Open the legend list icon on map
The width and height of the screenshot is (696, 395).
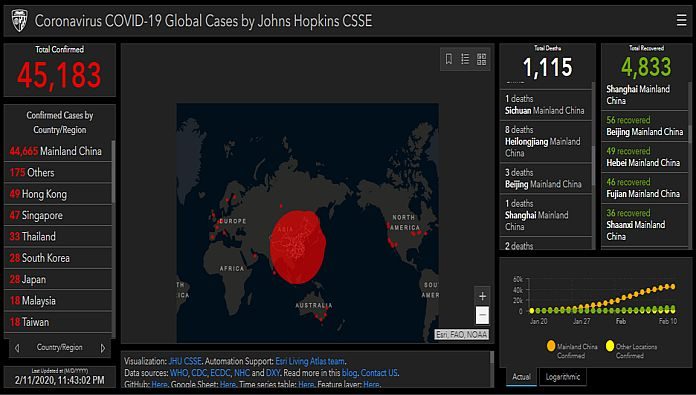coord(465,59)
